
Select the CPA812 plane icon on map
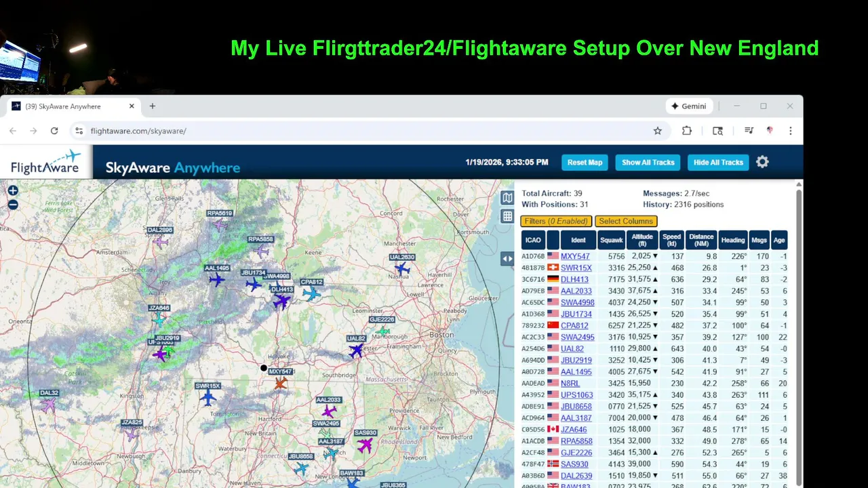tap(311, 293)
